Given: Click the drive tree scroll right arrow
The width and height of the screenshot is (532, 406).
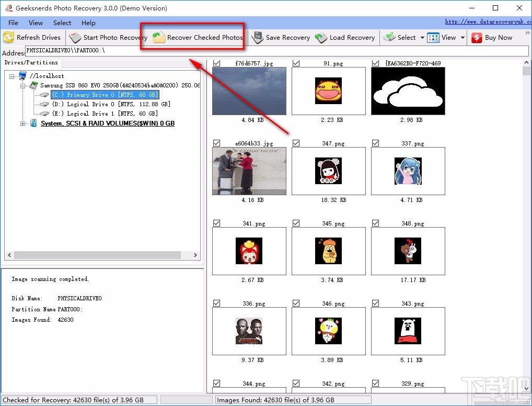Looking at the screenshot, I should point(195,255).
